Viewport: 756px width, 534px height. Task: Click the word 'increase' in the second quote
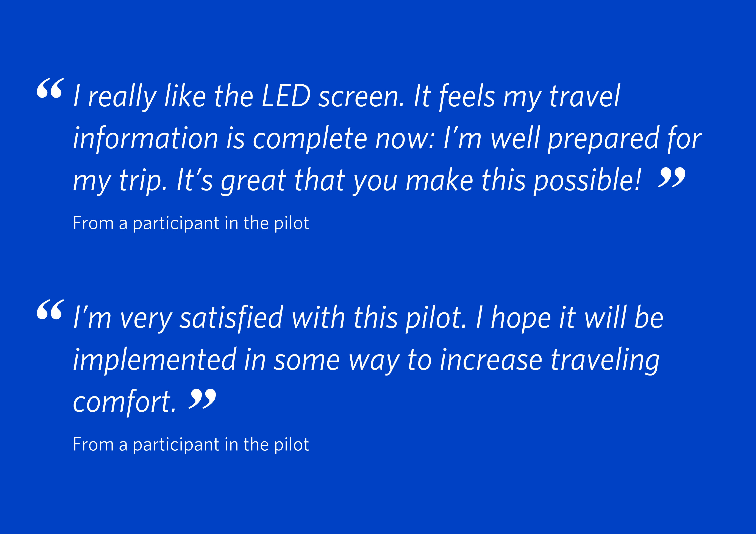(x=491, y=360)
